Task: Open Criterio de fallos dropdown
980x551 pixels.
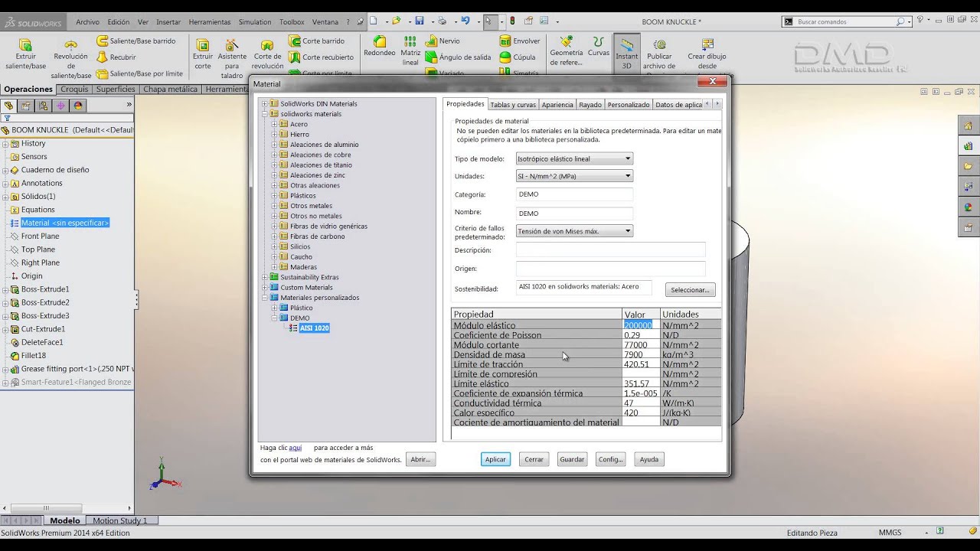Action: click(574, 231)
